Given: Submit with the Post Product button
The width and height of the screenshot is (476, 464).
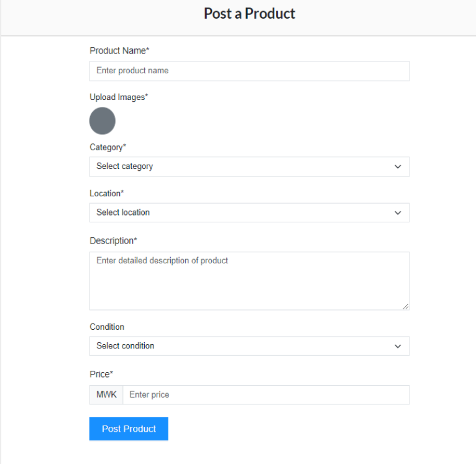Looking at the screenshot, I should 129,429.
